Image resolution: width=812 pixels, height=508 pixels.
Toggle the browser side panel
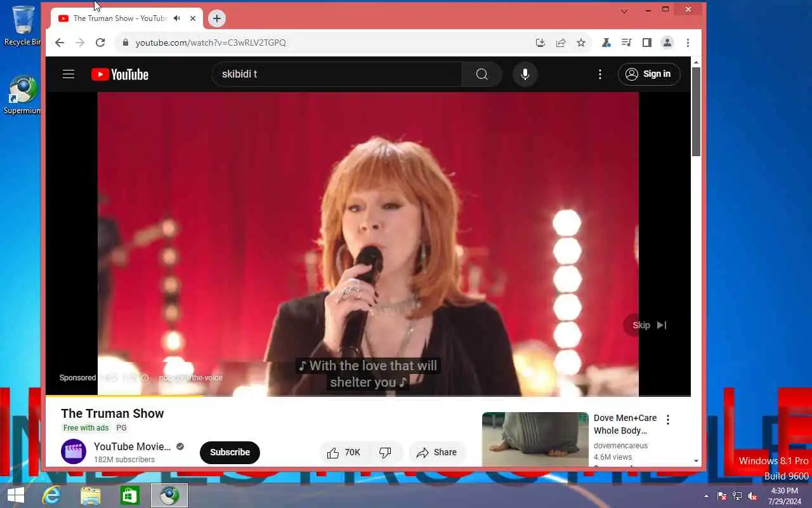pos(647,43)
